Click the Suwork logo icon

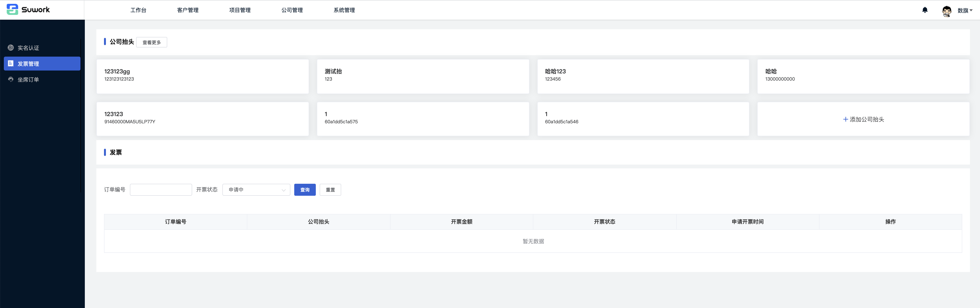(12, 10)
